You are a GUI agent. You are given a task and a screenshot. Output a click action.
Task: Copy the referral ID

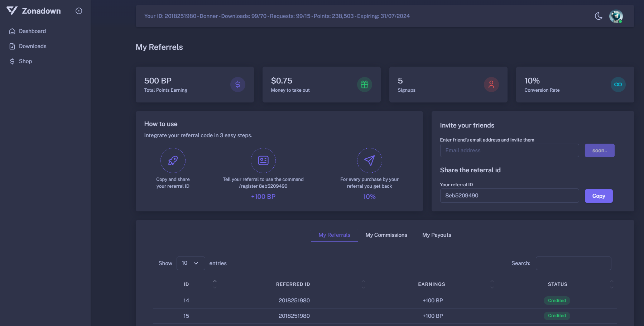pos(599,196)
